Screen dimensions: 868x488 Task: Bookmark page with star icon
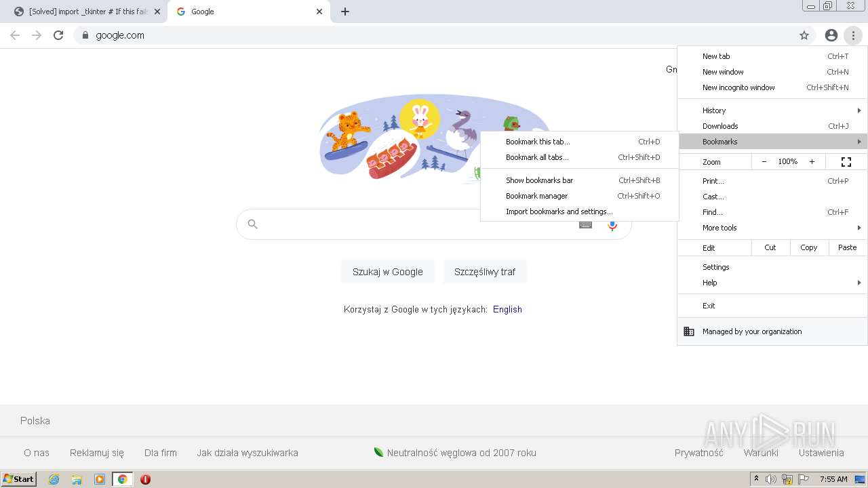(x=804, y=35)
